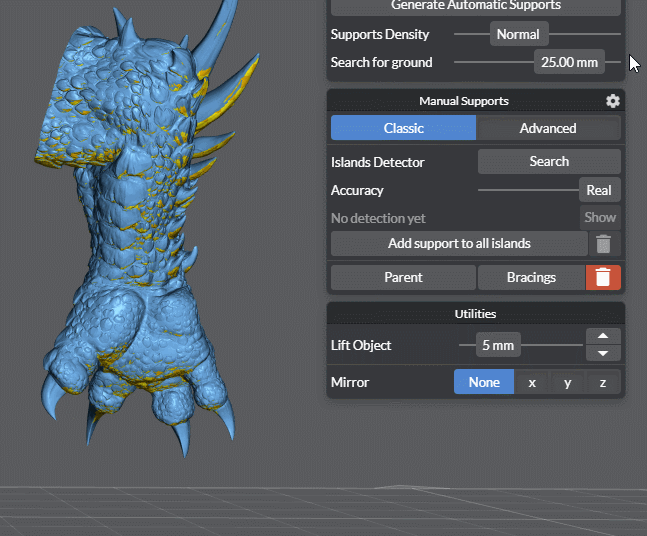The image size is (647, 536).
Task: Click Lift Object 5 mm slider handle
Action: pyautogui.click(x=498, y=345)
